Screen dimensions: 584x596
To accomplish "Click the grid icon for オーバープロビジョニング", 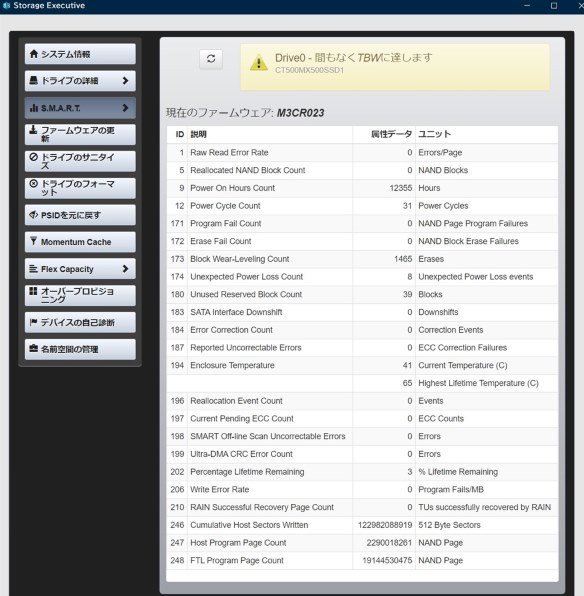I will [33, 291].
